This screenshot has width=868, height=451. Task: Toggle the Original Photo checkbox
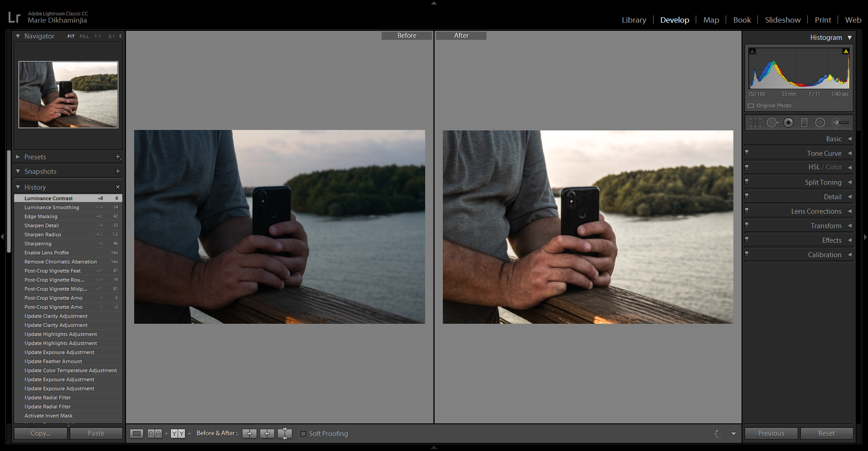[x=751, y=106]
